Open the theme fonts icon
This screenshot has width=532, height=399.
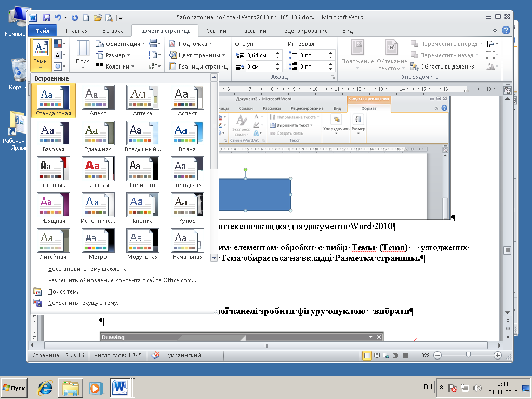pyautogui.click(x=59, y=55)
